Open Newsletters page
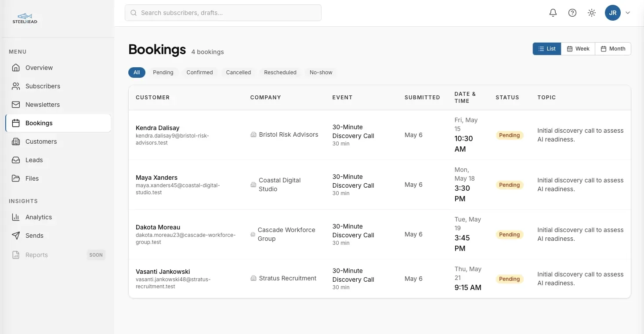Viewport: 644px width, 334px height. click(x=58, y=105)
